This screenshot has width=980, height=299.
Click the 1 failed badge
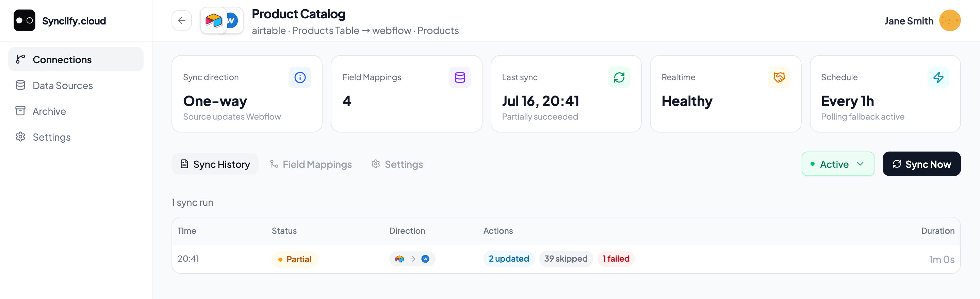tap(616, 259)
